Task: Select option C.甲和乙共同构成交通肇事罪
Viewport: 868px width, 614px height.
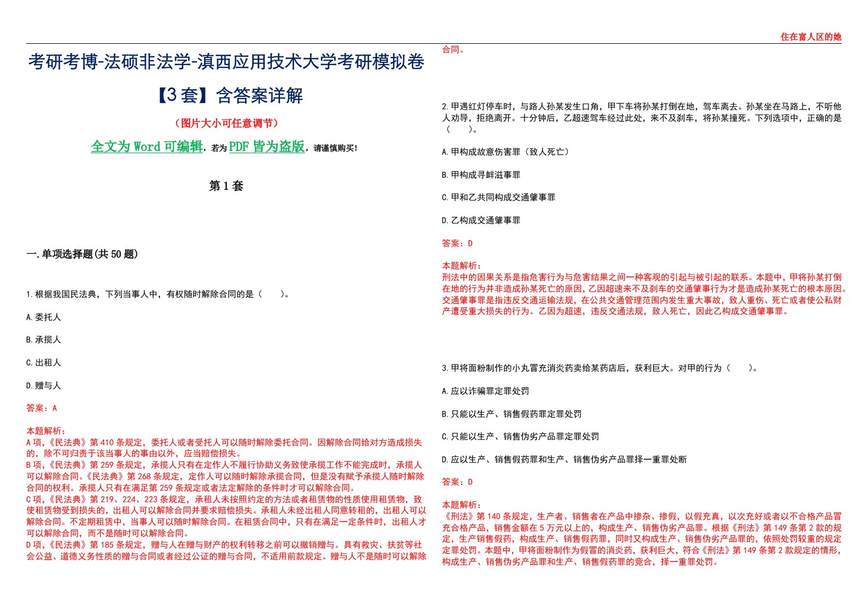Action: tap(499, 198)
